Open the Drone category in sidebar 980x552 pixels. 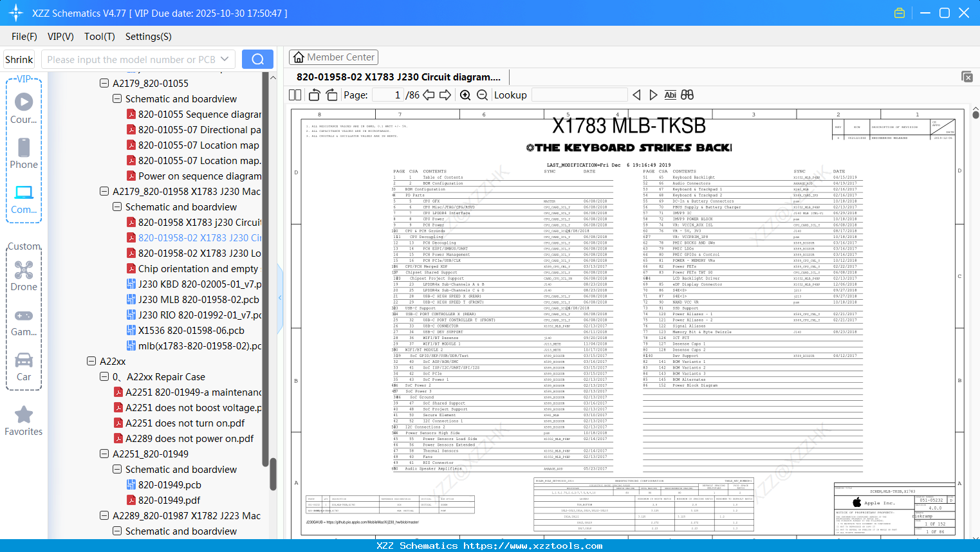pos(24,276)
